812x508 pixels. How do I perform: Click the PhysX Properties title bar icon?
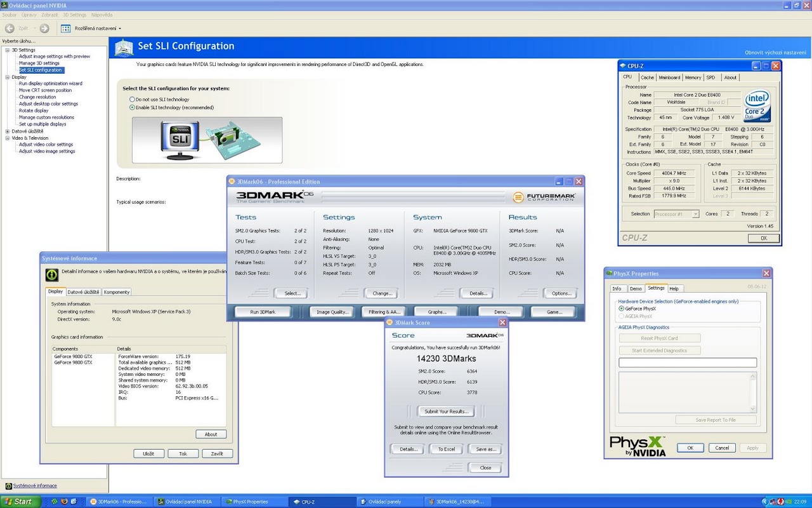pyautogui.click(x=608, y=273)
